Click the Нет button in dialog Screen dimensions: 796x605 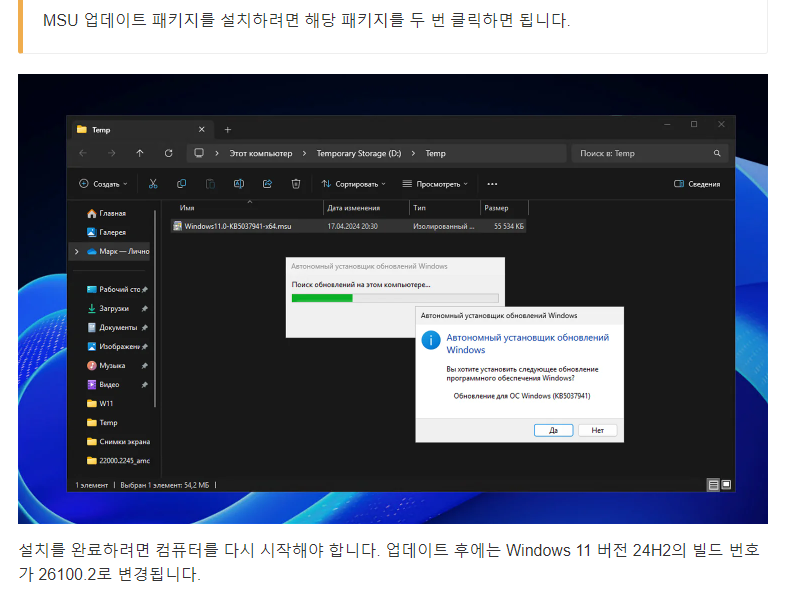point(598,430)
